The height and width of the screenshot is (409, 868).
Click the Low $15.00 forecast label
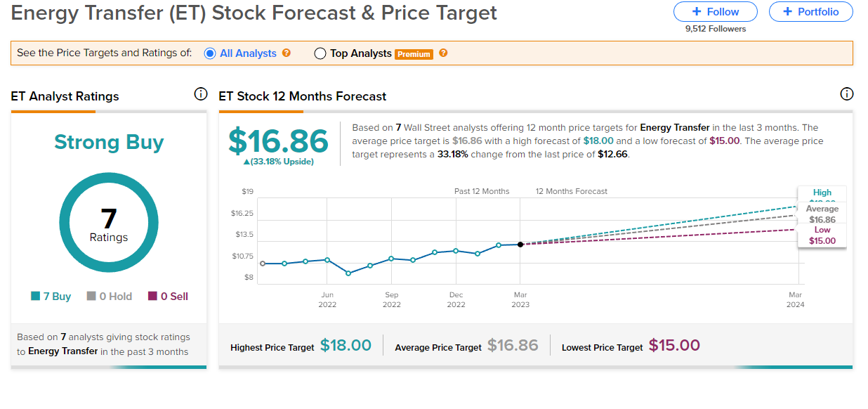822,235
